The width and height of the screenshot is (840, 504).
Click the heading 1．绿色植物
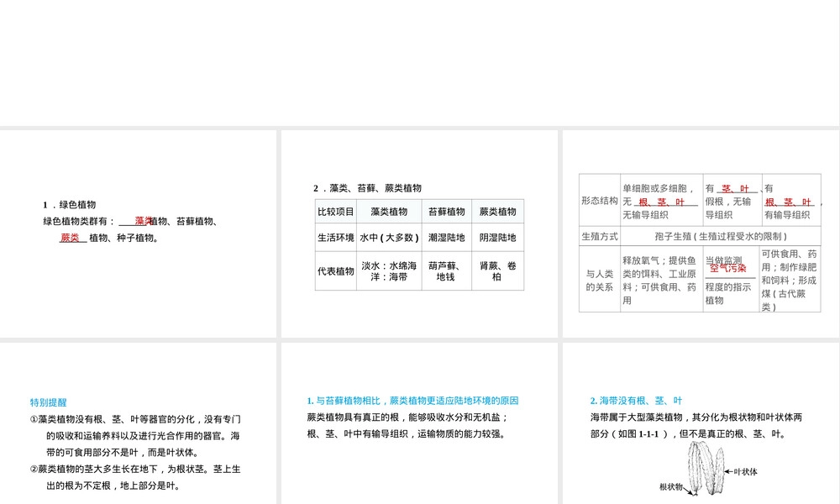[x=69, y=205]
